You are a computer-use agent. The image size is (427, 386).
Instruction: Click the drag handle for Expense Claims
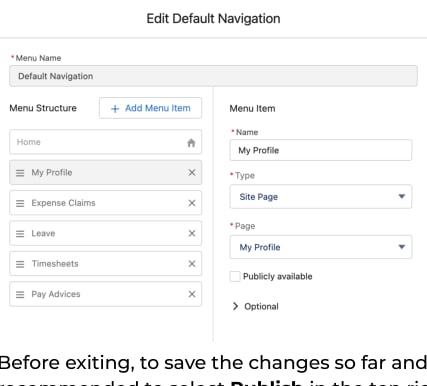20,203
